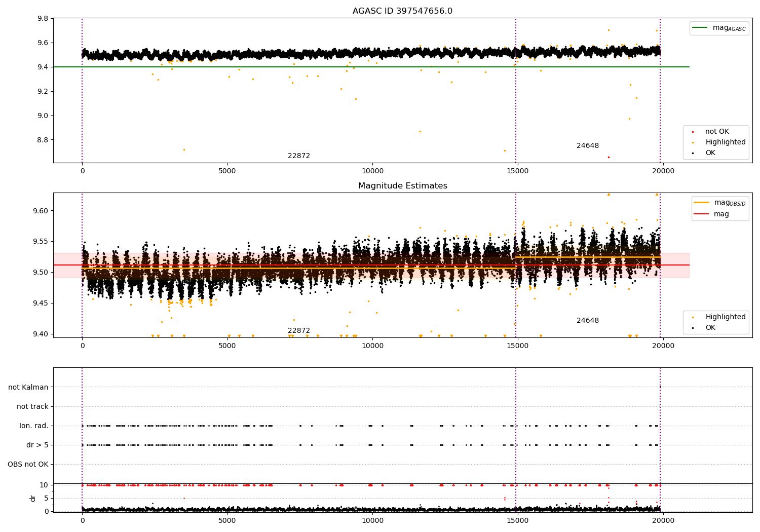The image size is (760, 532).
Task: Click the 22872 label in the middle plot
Action: 299,331
